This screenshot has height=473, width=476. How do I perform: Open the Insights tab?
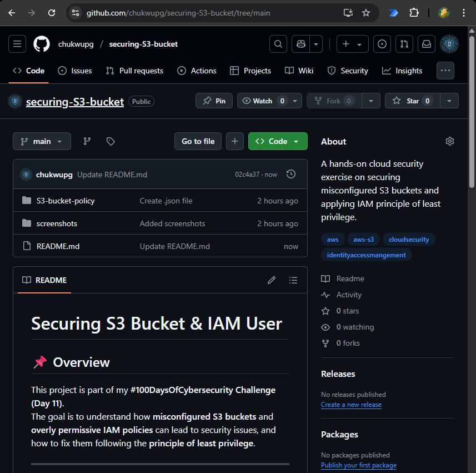(402, 71)
